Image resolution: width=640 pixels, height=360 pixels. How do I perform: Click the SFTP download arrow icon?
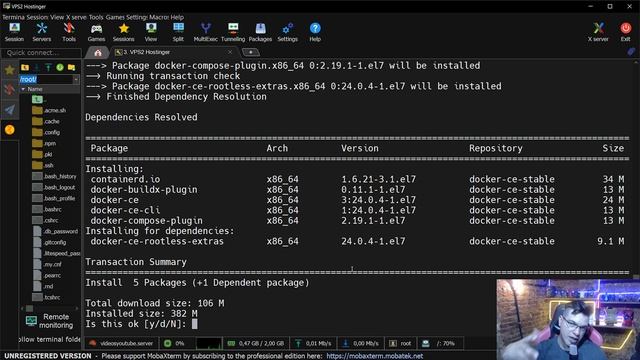tap(37, 67)
